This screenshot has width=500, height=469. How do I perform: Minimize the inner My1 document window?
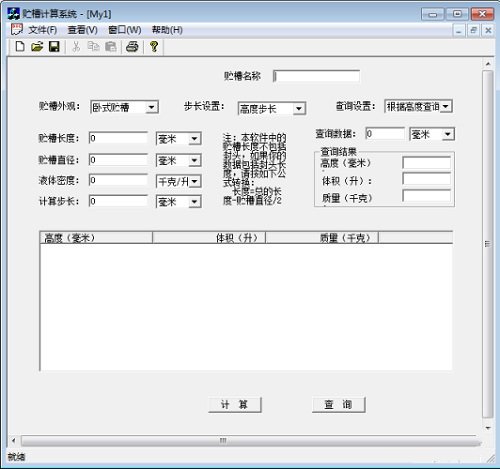[x=459, y=31]
